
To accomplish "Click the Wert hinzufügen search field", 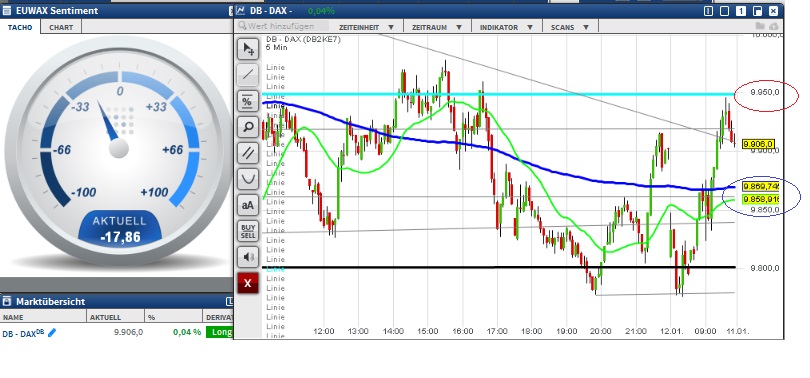I will 283,26.
